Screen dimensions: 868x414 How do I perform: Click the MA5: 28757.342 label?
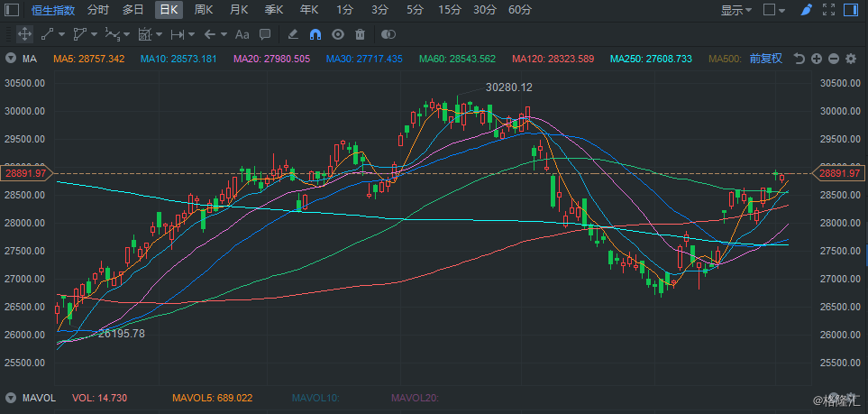tap(88, 59)
